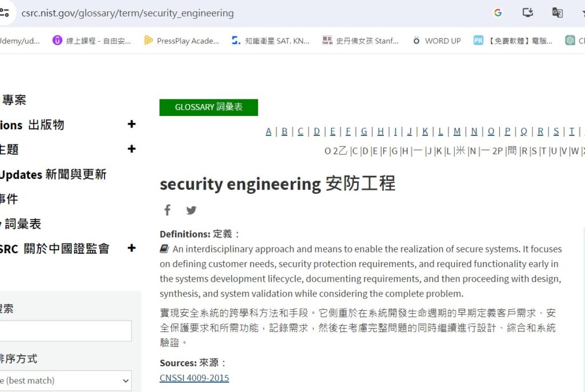Open the translate page icon
This screenshot has width=585, height=392.
coord(557,13)
